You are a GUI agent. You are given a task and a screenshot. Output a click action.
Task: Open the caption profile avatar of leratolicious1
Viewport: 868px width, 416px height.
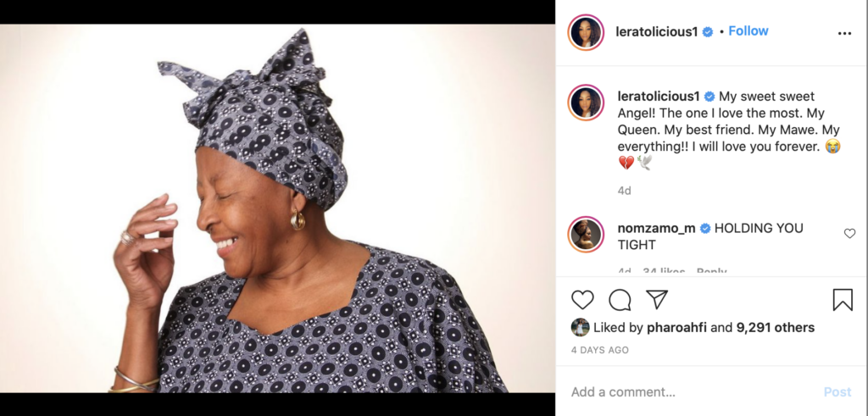tap(586, 103)
